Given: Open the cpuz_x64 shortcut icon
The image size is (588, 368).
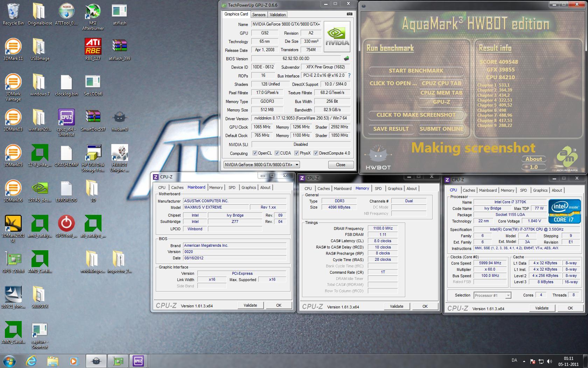Looking at the screenshot, I should [66, 122].
